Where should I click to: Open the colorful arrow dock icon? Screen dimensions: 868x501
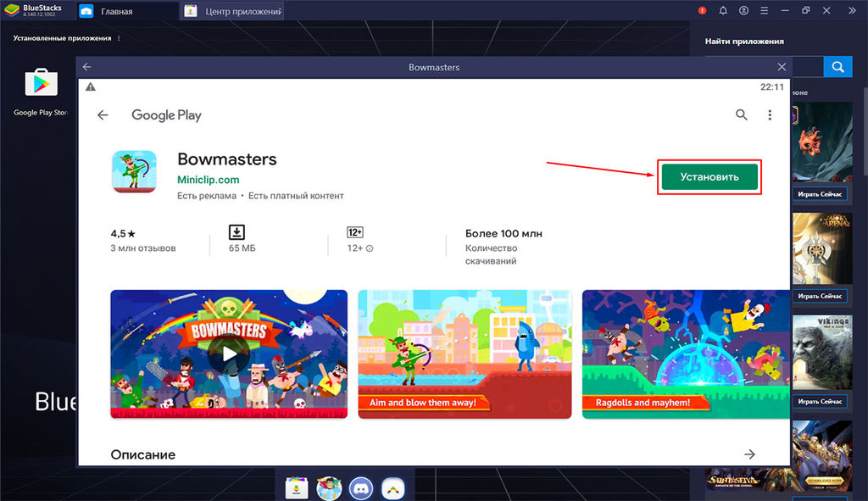pyautogui.click(x=393, y=489)
